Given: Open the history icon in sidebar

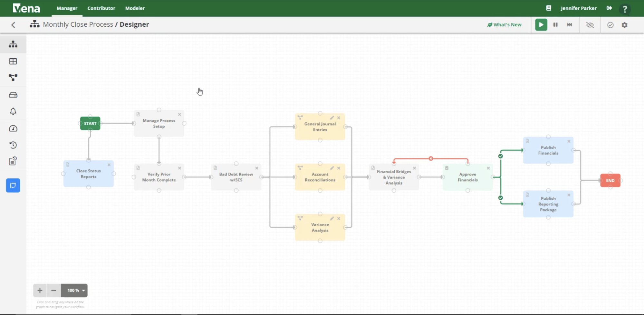Looking at the screenshot, I should [13, 145].
